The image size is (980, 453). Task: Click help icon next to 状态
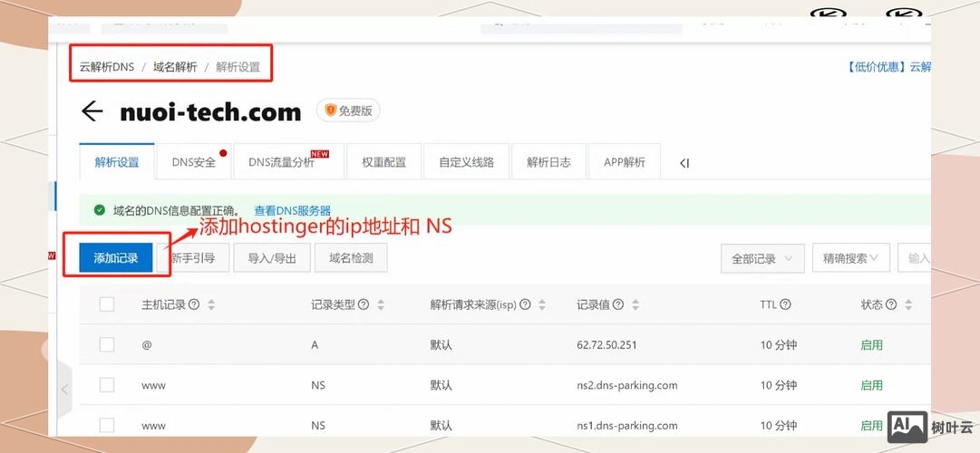point(891,304)
